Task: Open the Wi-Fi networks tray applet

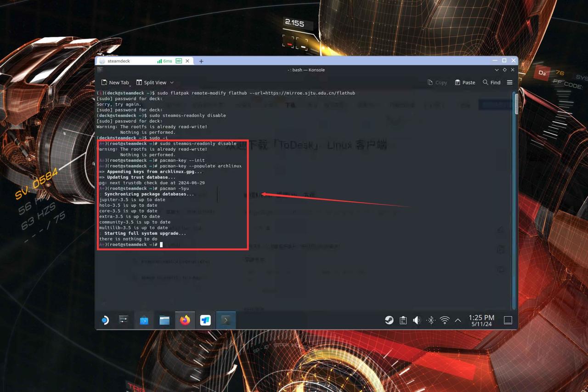Action: pyautogui.click(x=444, y=320)
